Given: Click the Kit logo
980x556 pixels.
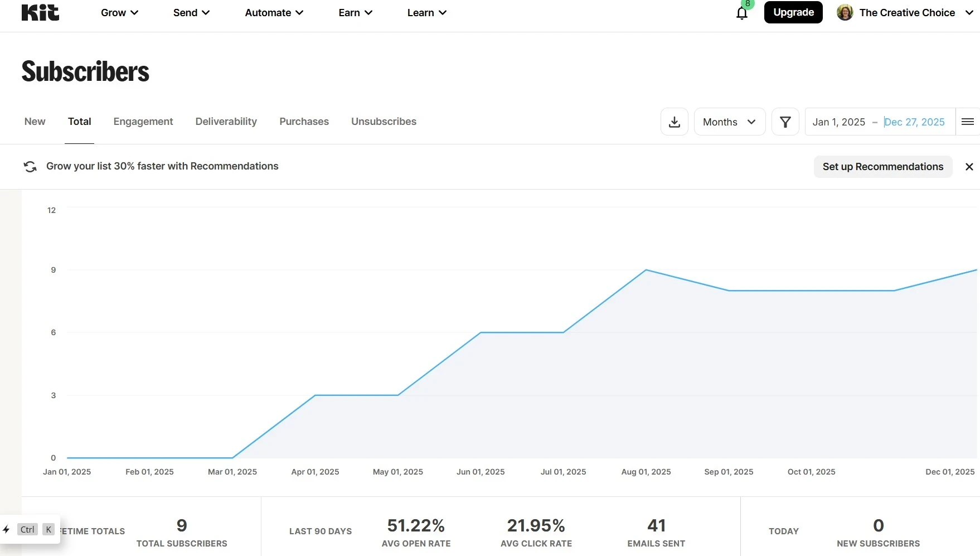Looking at the screenshot, I should (40, 12).
